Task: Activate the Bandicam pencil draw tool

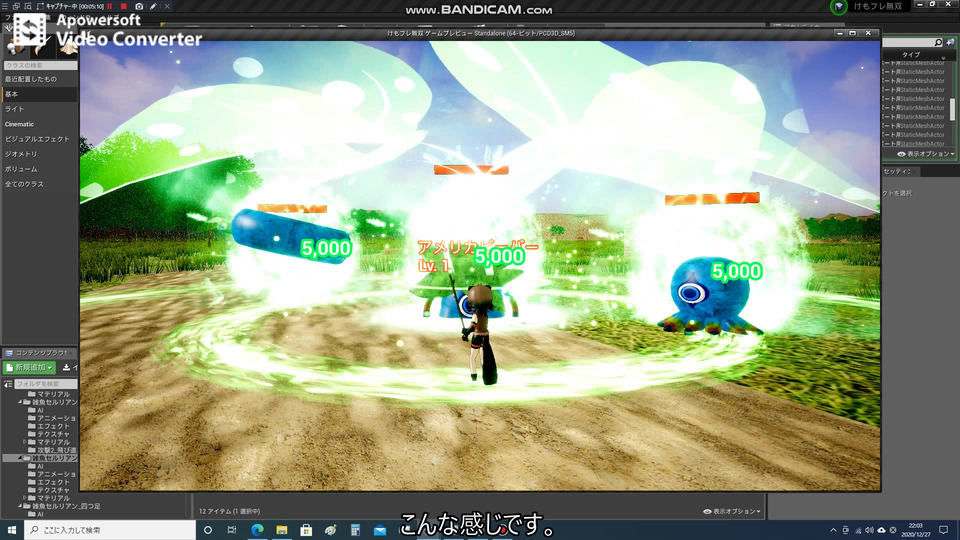Action: (x=153, y=6)
